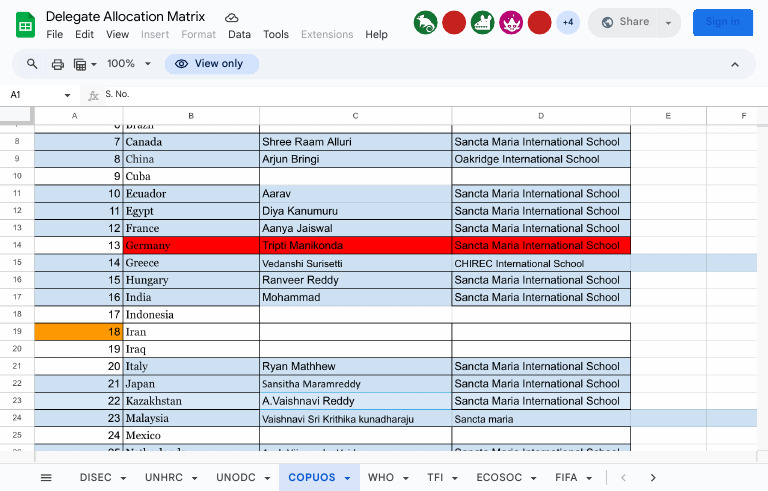The width and height of the screenshot is (768, 491).
Task: Click the globe icon in Share button
Action: [607, 22]
